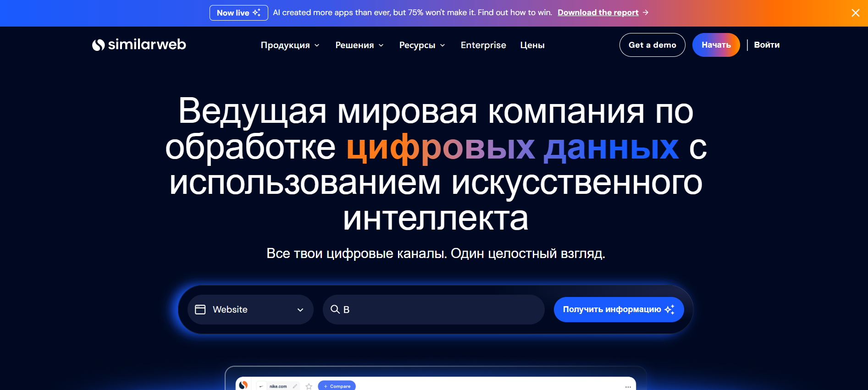
Task: Open the Цены pricing page
Action: [532, 45]
